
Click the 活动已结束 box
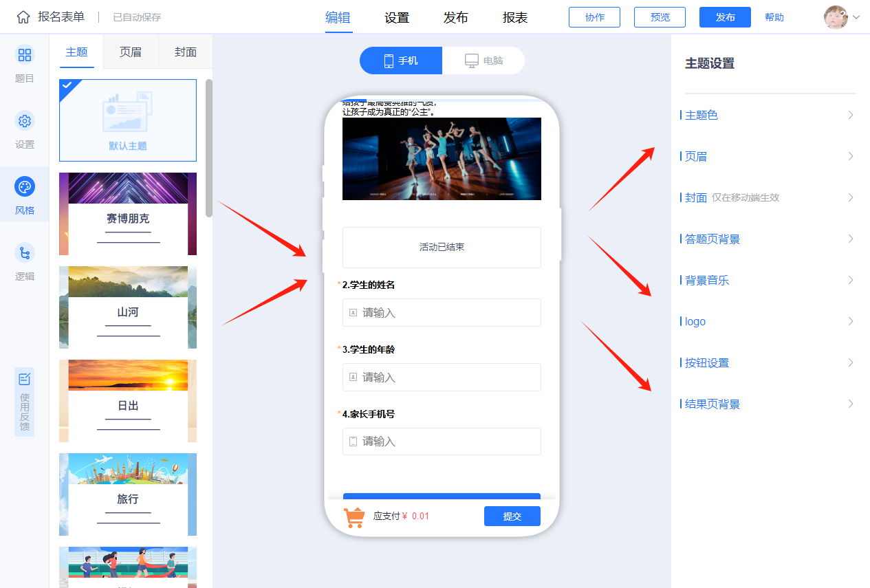pos(442,247)
